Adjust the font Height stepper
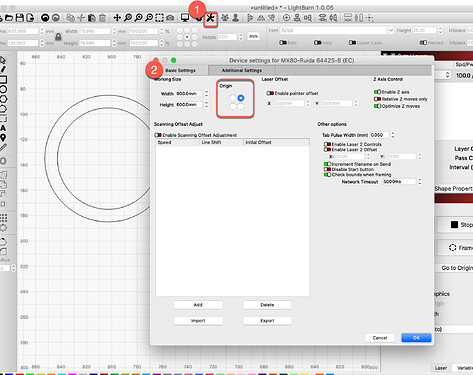Viewport: 473px width, 375px height. [440, 30]
